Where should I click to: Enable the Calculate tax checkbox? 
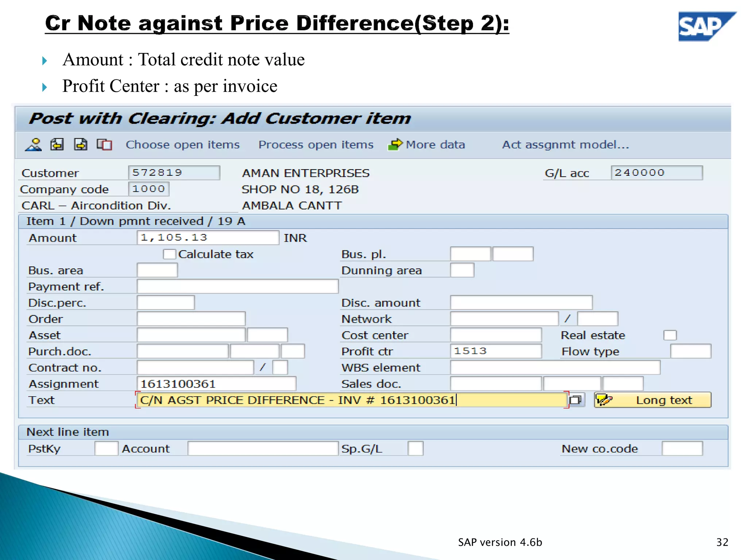[169, 254]
